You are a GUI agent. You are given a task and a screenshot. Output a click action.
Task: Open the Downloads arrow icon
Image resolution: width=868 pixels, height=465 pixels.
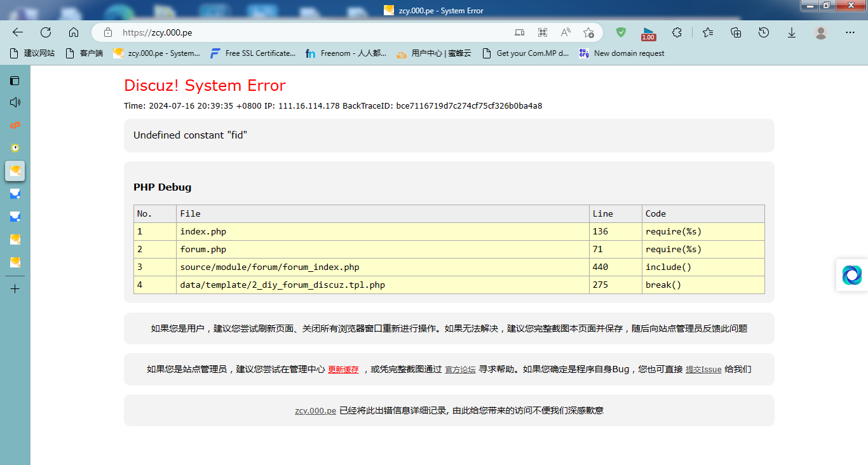[792, 32]
